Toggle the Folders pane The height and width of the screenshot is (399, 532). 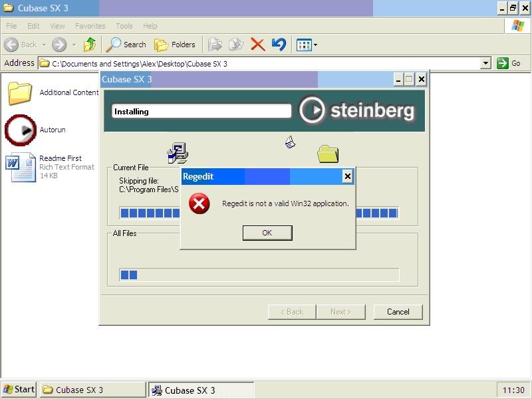[x=175, y=45]
